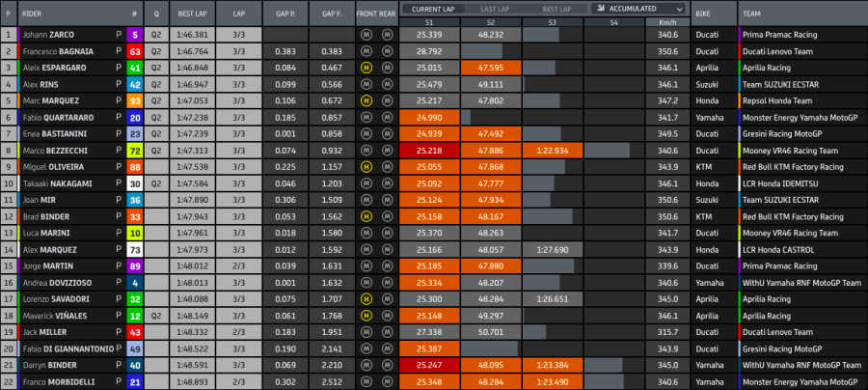This screenshot has height=390, width=868.
Task: Click the purple number 5 badge
Action: (135, 35)
